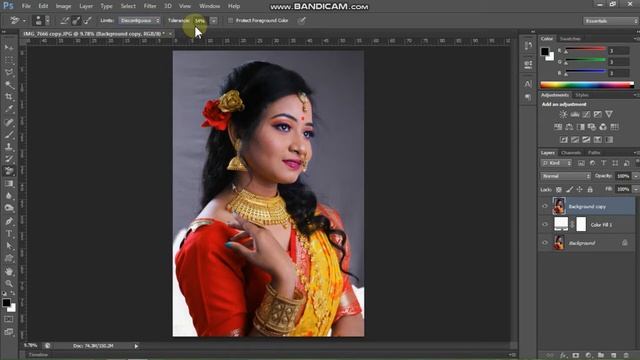
Task: Open the Filter menu
Action: 150,6
